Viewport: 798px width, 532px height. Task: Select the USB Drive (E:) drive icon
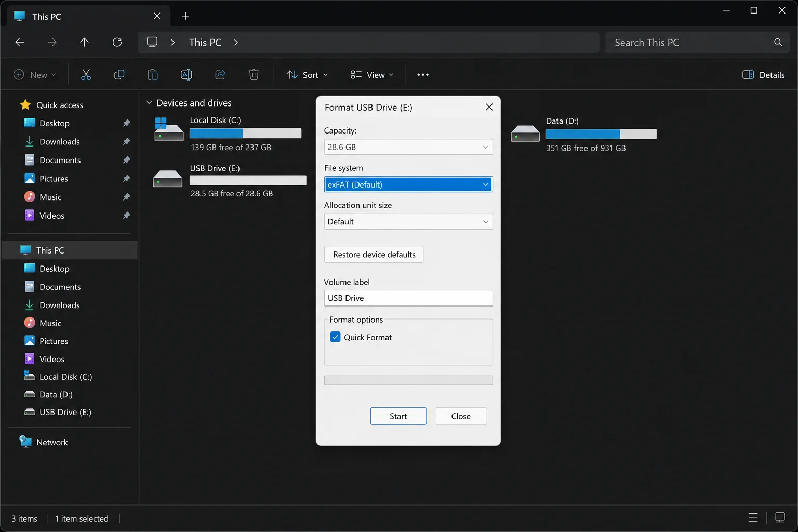click(168, 179)
